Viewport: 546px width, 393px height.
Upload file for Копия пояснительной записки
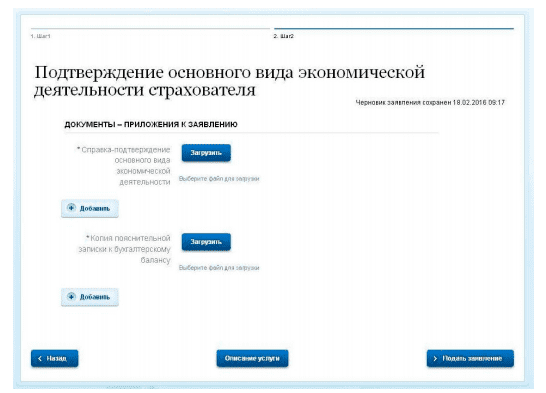206,242
